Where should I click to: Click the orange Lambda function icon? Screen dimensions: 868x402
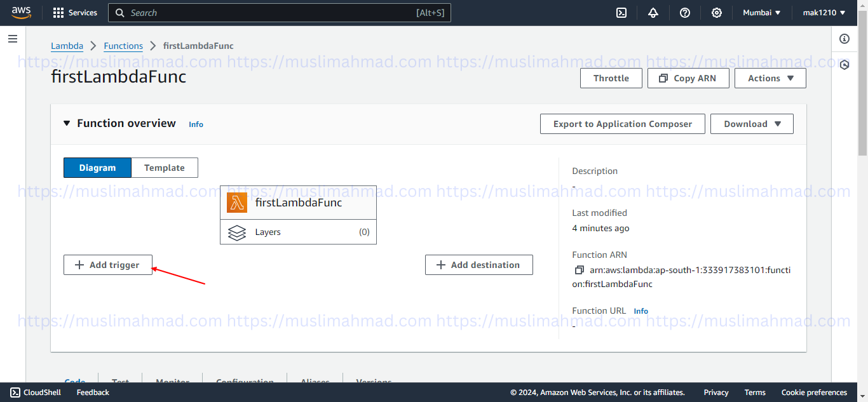(237, 203)
